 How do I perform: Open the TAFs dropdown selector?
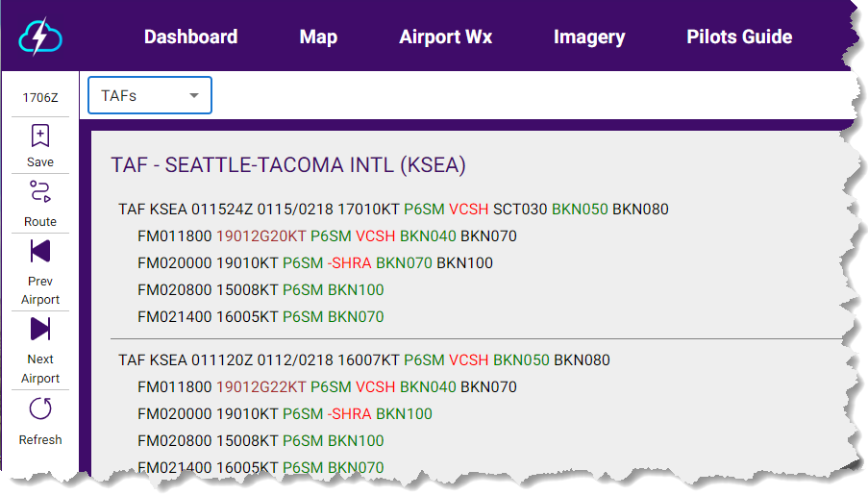coord(149,96)
